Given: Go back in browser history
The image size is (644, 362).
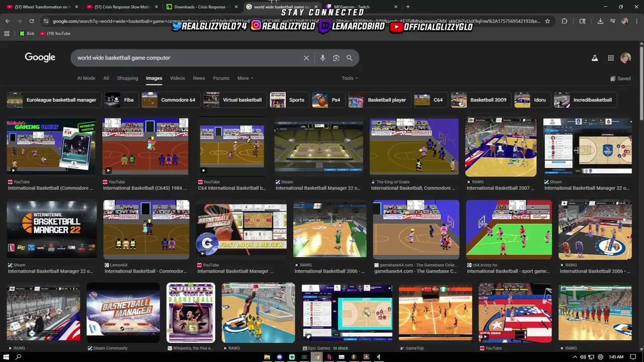Looking at the screenshot, I should pyautogui.click(x=7, y=21).
